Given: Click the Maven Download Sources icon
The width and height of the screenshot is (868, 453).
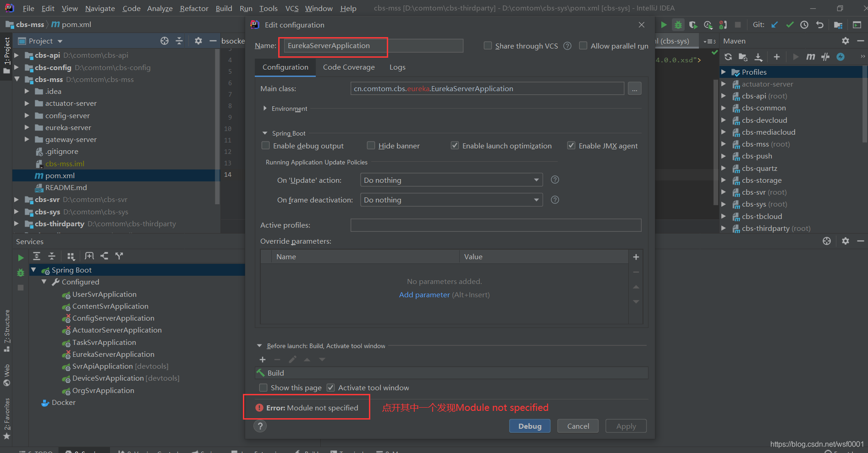Looking at the screenshot, I should [x=758, y=57].
